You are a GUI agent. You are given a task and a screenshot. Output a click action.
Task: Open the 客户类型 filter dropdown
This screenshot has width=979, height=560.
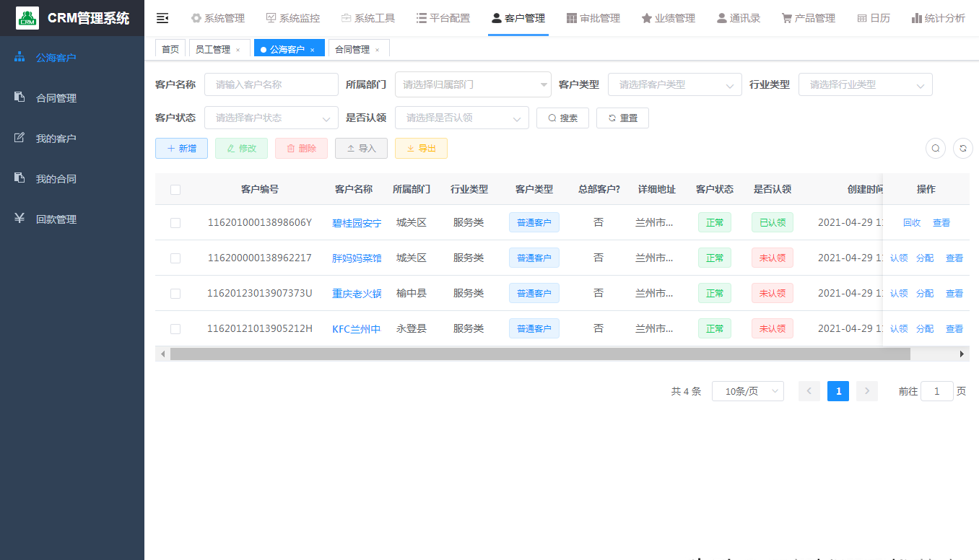(674, 84)
